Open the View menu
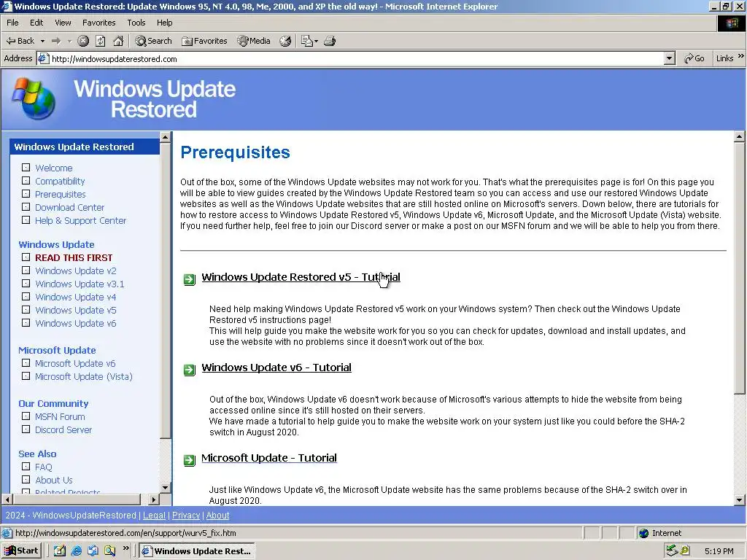 point(63,23)
